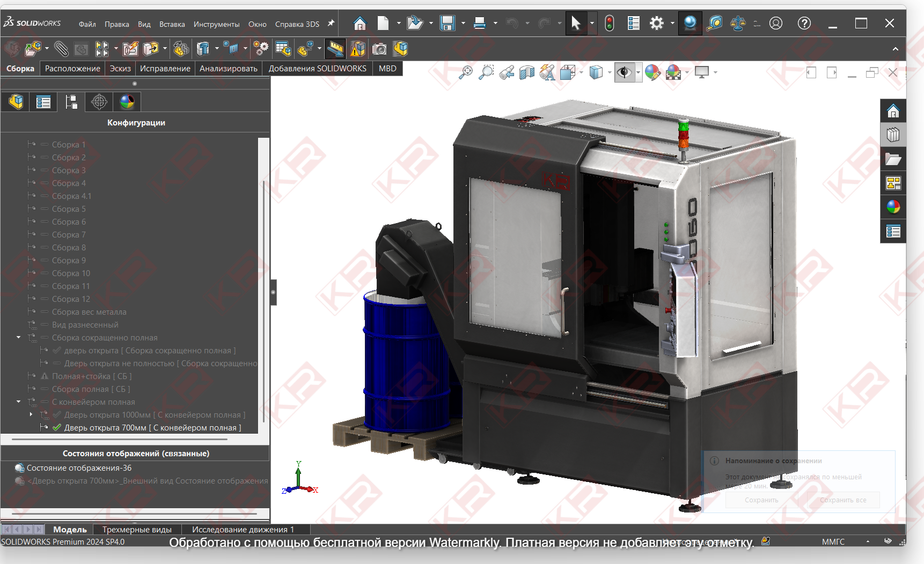Click the configurations list horizontal scrollbar
The image size is (924, 564).
click(x=120, y=439)
